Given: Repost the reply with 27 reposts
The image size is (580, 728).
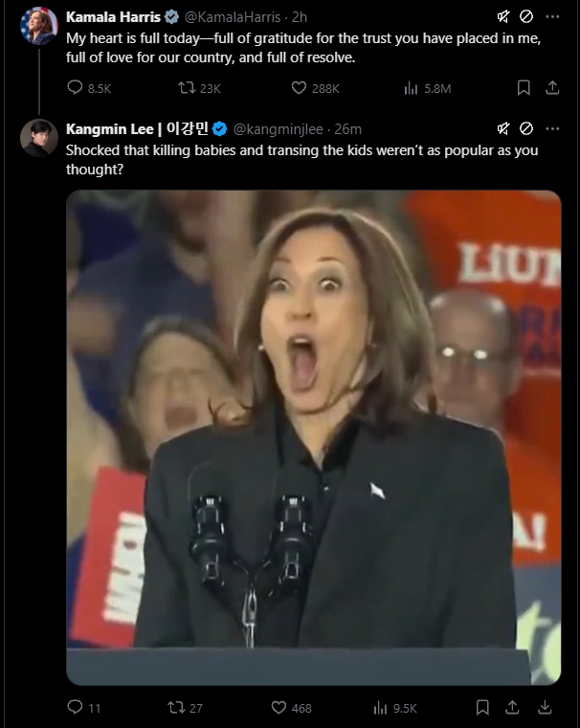Looking at the screenshot, I should [175, 708].
